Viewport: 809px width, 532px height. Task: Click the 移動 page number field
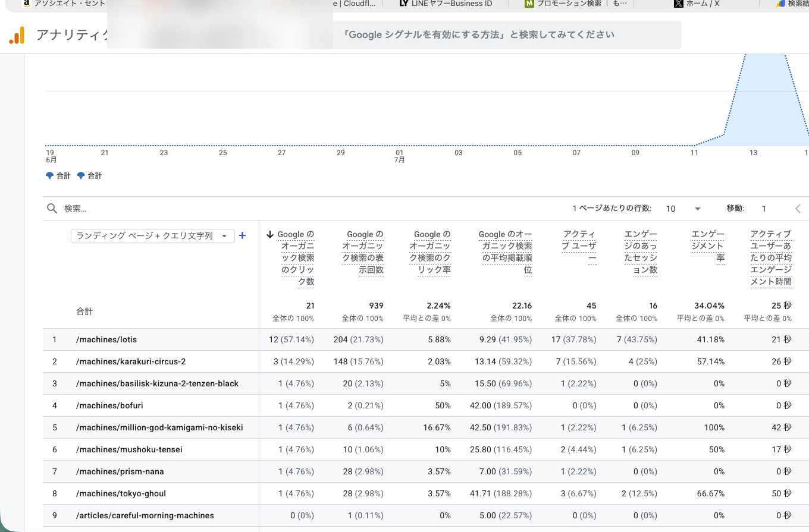pyautogui.click(x=764, y=209)
